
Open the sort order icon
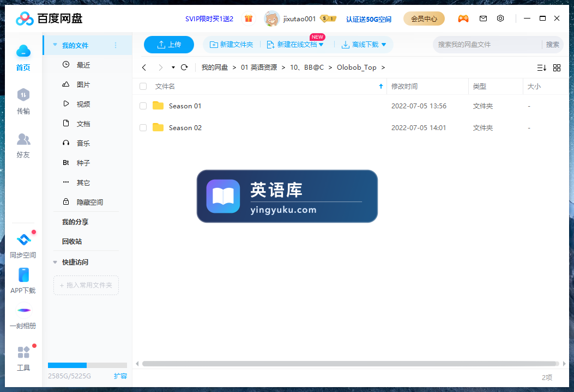coord(542,68)
